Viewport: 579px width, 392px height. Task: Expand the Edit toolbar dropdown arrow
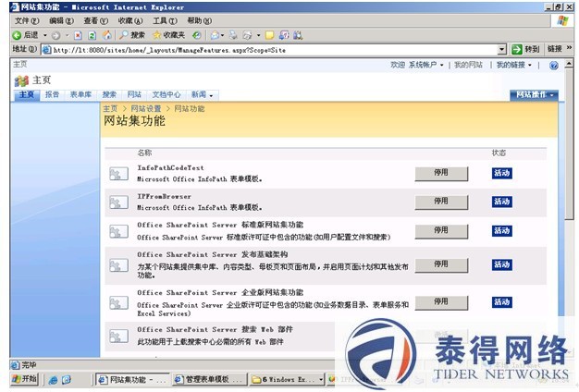point(258,35)
